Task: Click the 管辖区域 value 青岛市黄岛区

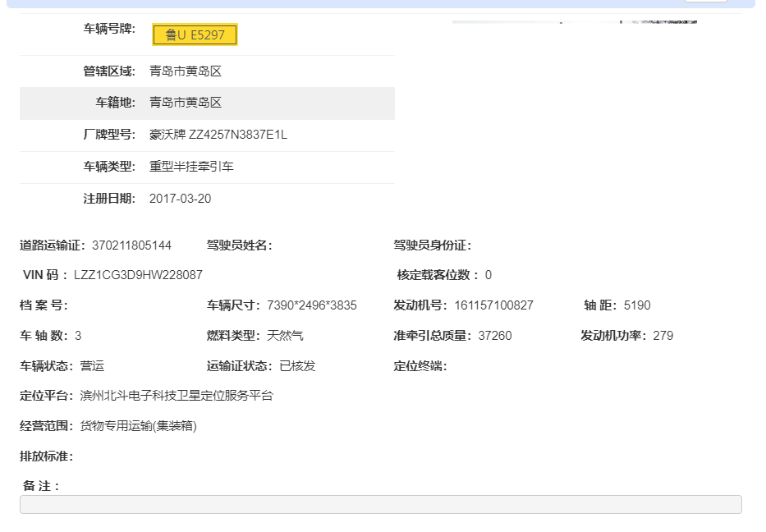Action: tap(186, 71)
